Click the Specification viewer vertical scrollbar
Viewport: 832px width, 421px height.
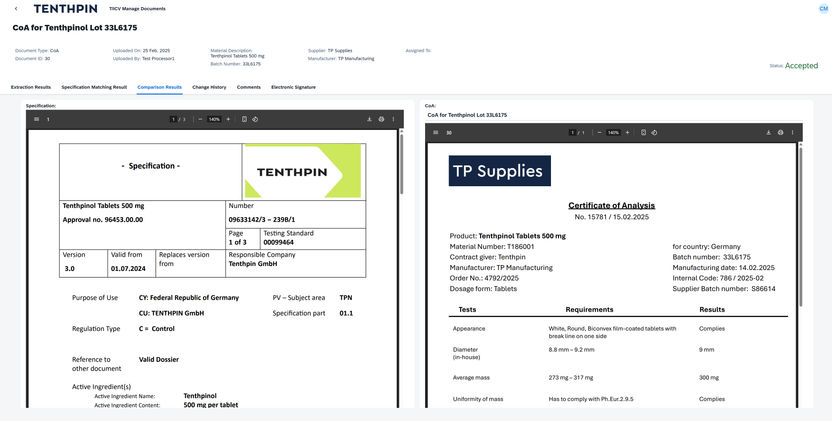[401, 164]
